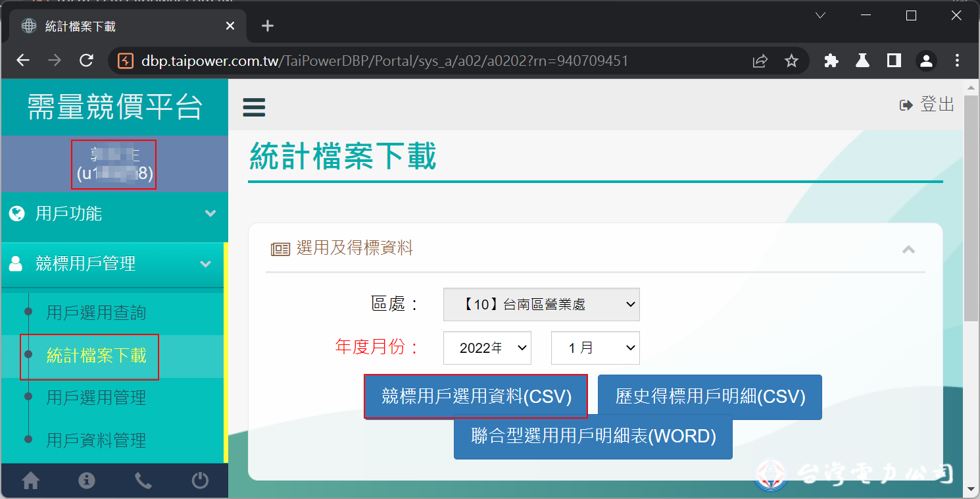980x499 pixels.
Task: Open the 區處 dropdown showing 台南區營業處
Action: (541, 304)
